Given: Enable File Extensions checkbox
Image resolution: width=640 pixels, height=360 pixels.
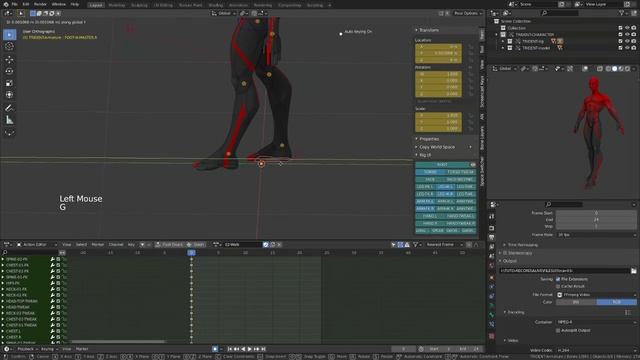Looking at the screenshot, I should point(558,279).
